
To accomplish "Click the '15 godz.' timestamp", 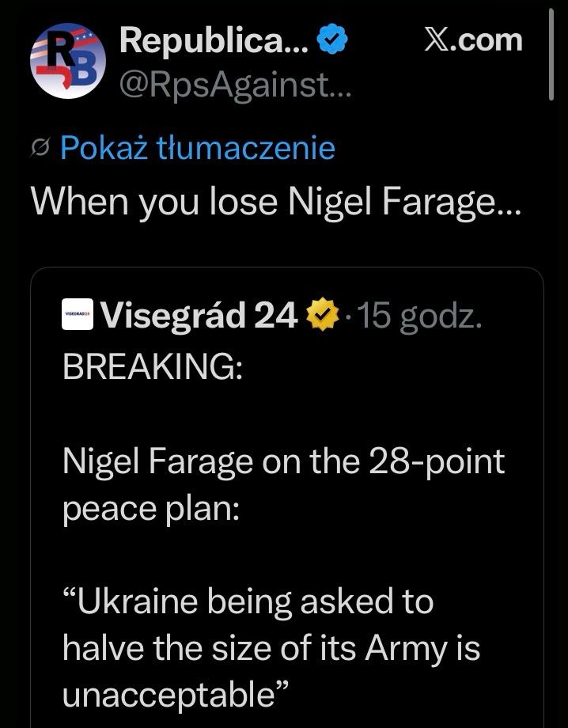I will click(x=420, y=317).
